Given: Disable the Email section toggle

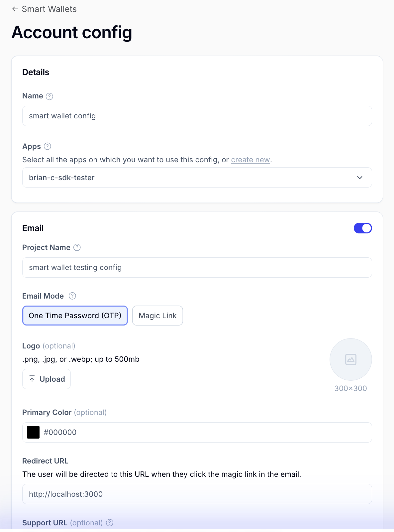Looking at the screenshot, I should tap(363, 228).
